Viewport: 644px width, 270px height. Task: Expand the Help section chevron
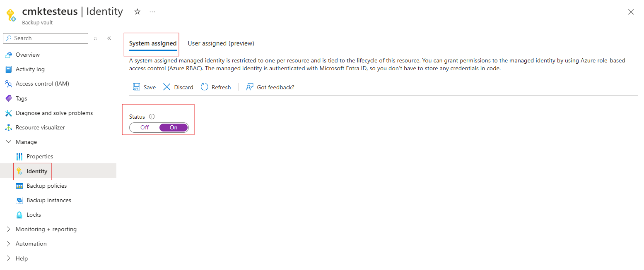[x=9, y=258]
